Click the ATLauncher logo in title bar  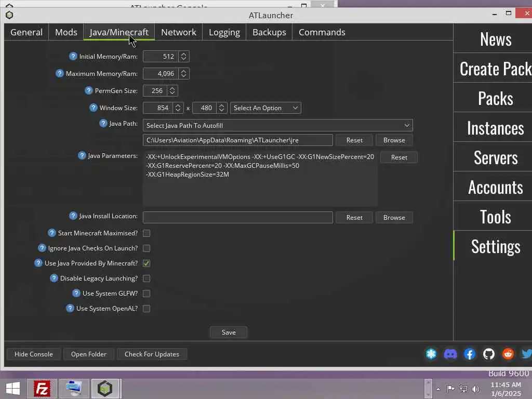pyautogui.click(x=9, y=15)
